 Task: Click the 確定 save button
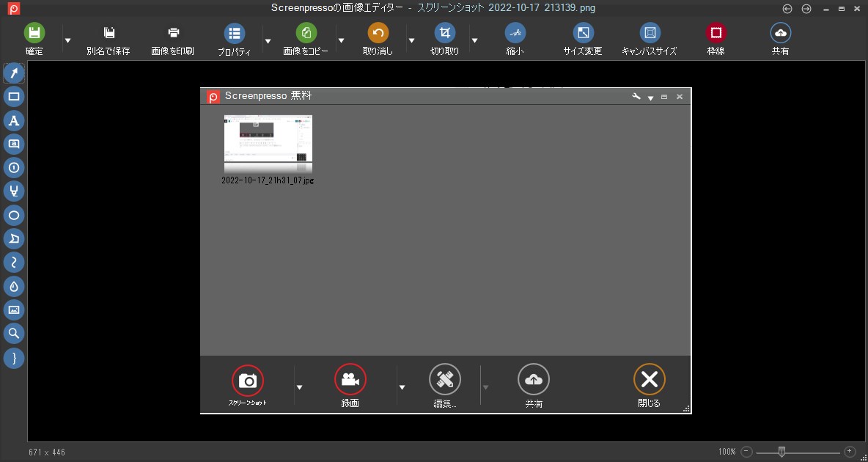[x=34, y=39]
